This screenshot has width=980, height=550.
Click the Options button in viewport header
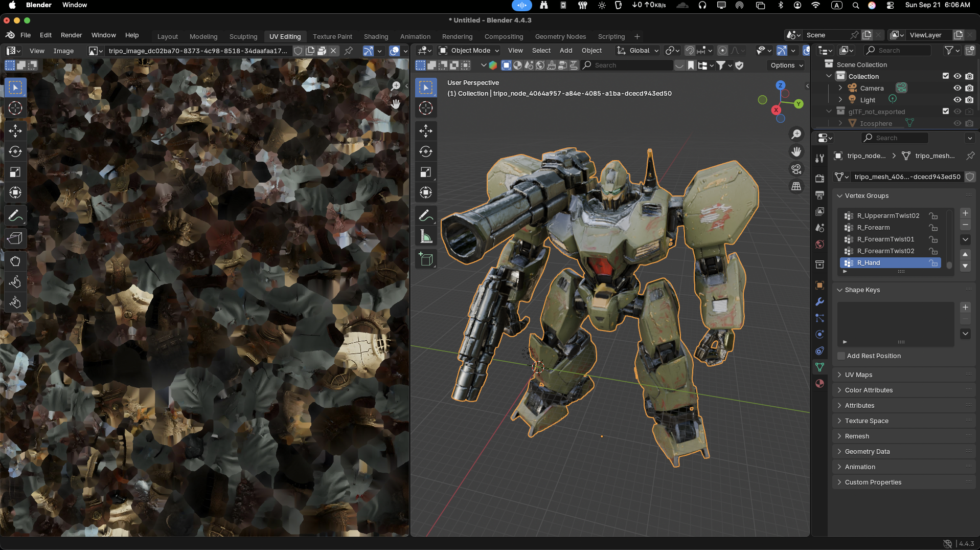pyautogui.click(x=786, y=65)
